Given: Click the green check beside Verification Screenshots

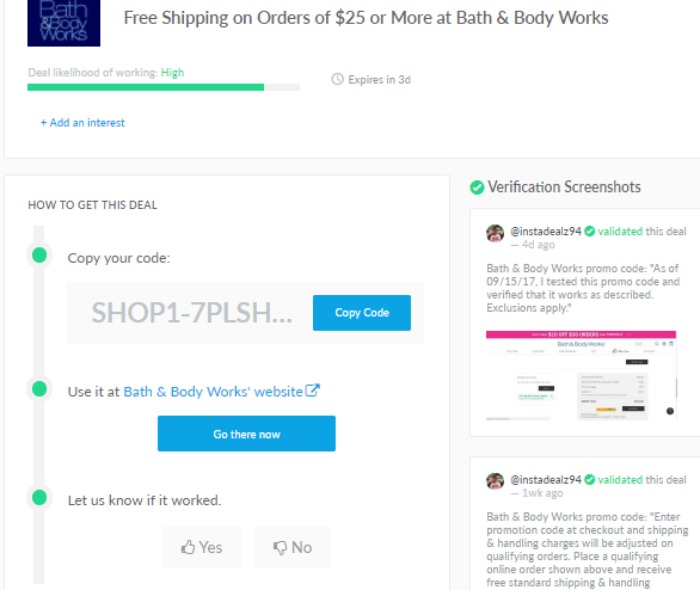Looking at the screenshot, I should click(x=477, y=187).
